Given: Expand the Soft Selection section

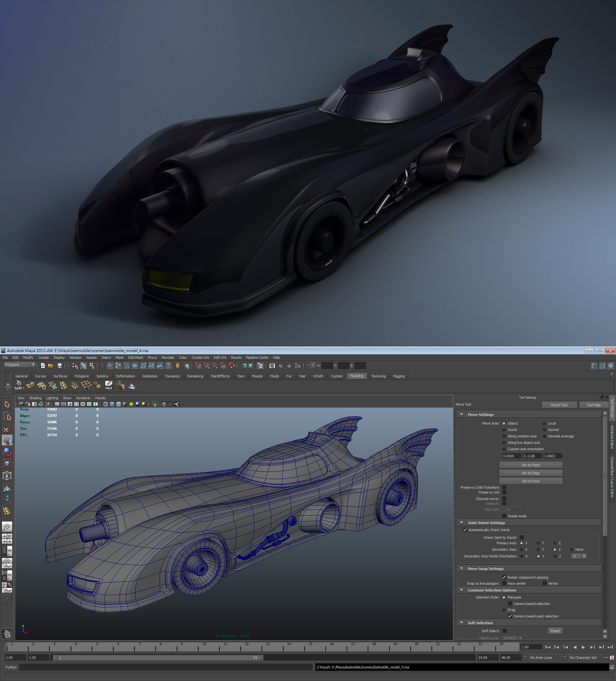Looking at the screenshot, I should pyautogui.click(x=462, y=623).
